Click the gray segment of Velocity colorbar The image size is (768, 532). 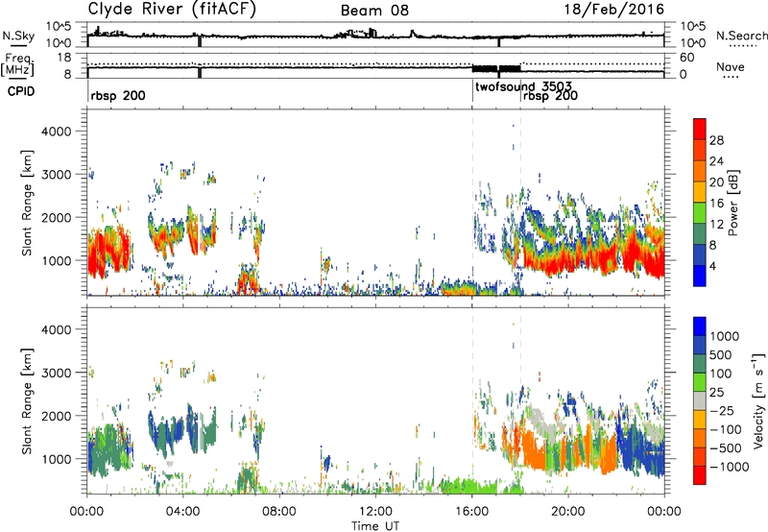[700, 401]
